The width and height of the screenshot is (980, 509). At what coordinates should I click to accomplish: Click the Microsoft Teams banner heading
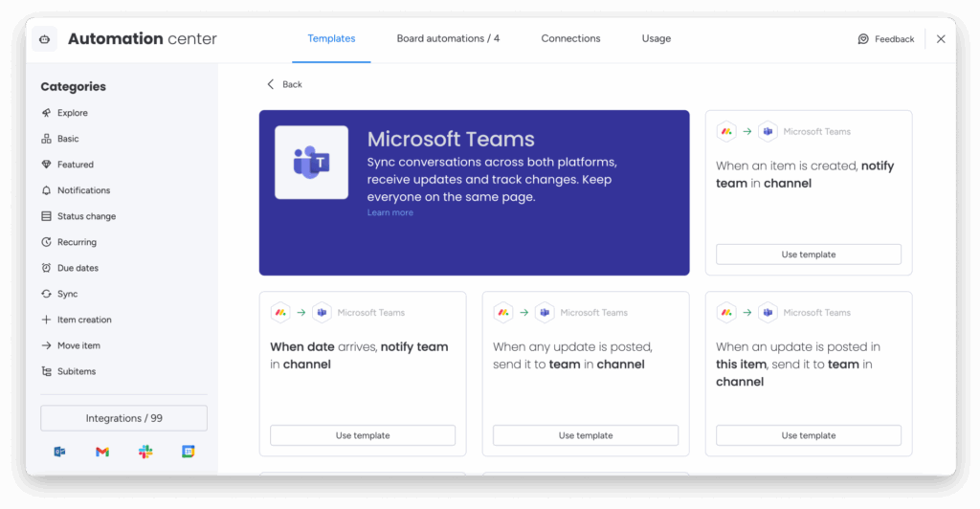pyautogui.click(x=451, y=139)
